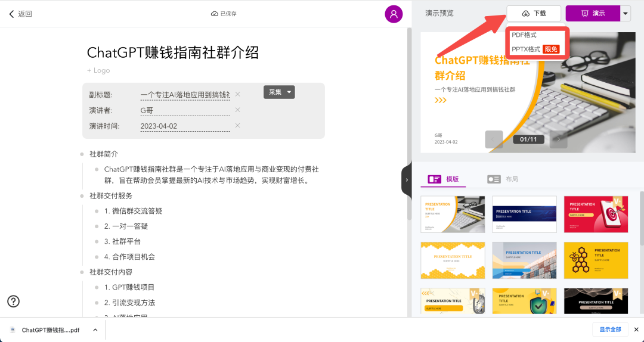Switch to the 模版 tab

(444, 179)
